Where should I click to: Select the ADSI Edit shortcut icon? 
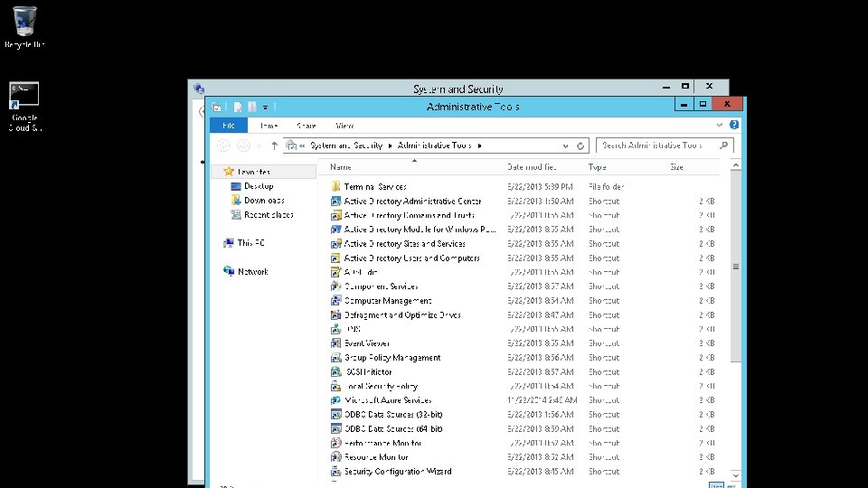tap(335, 272)
